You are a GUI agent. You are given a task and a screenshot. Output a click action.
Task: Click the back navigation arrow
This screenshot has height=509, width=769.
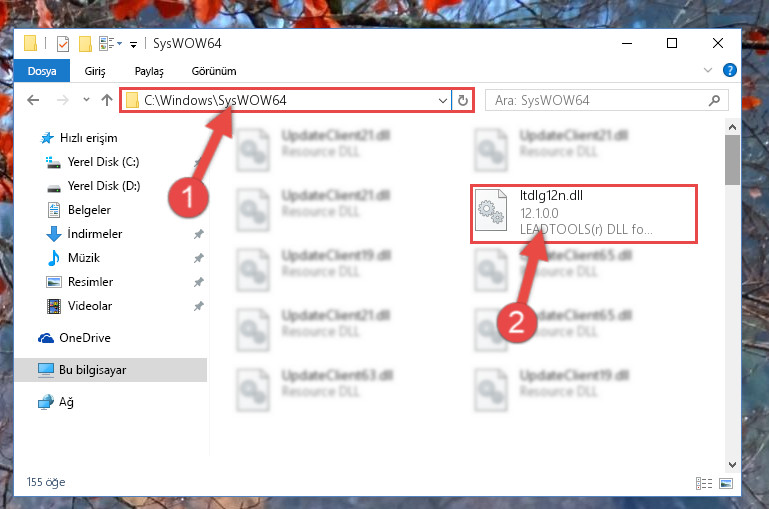click(x=33, y=101)
